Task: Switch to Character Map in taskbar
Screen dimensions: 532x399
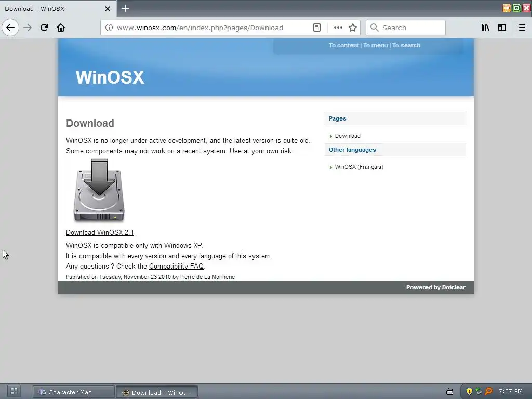Action: coord(74,392)
